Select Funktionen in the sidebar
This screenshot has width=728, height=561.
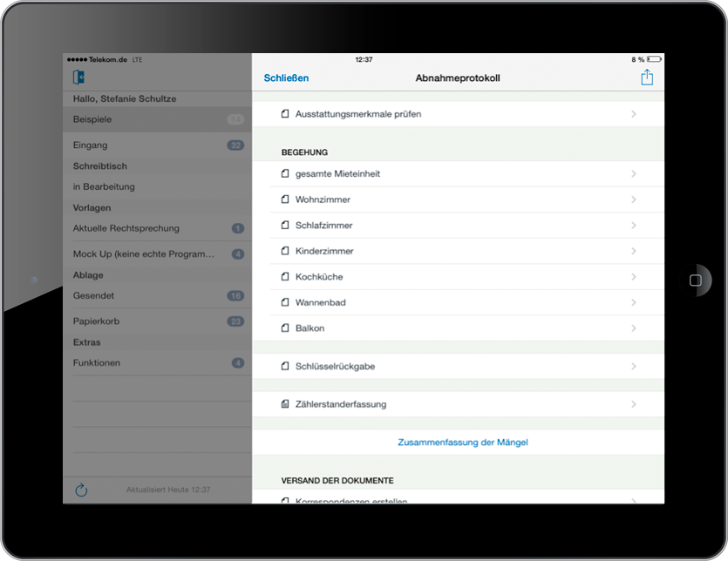pos(158,363)
